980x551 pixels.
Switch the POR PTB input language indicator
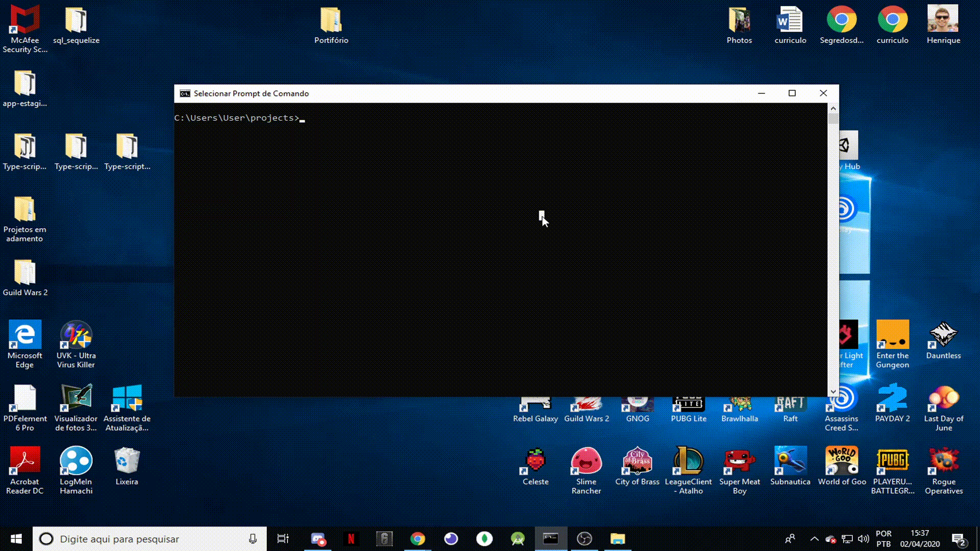click(x=884, y=539)
